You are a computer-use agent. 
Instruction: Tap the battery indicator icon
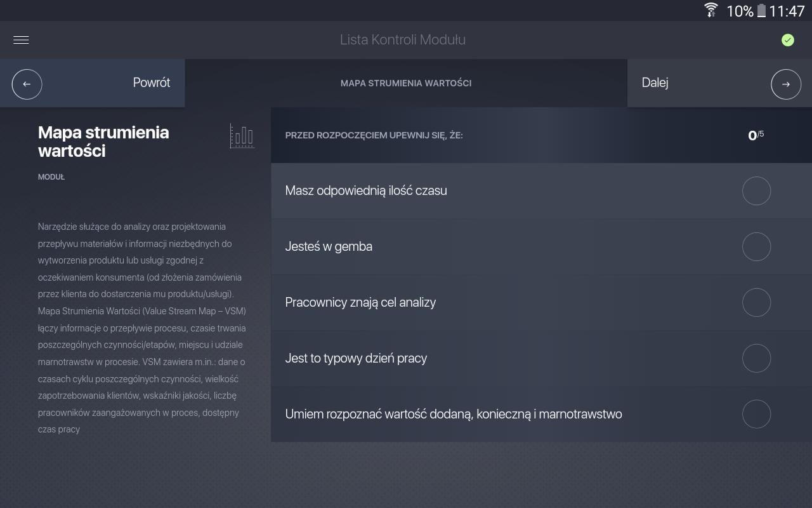point(761,11)
